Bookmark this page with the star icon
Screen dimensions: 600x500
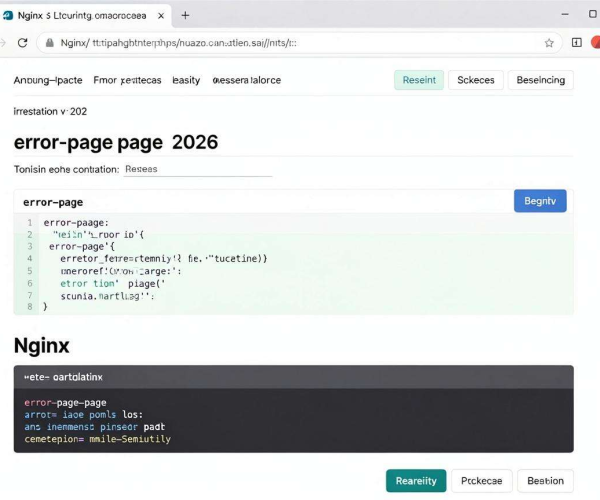(x=549, y=43)
